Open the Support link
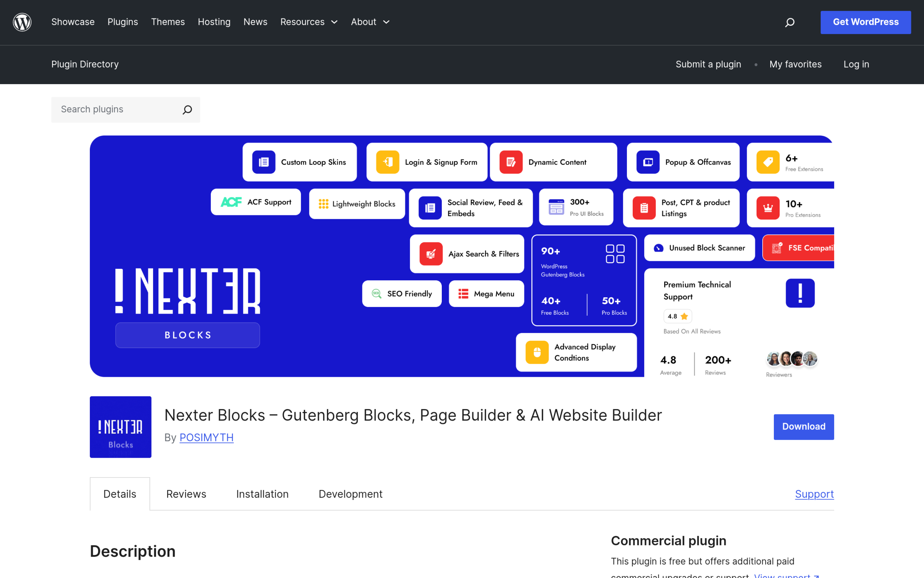 pyautogui.click(x=814, y=494)
